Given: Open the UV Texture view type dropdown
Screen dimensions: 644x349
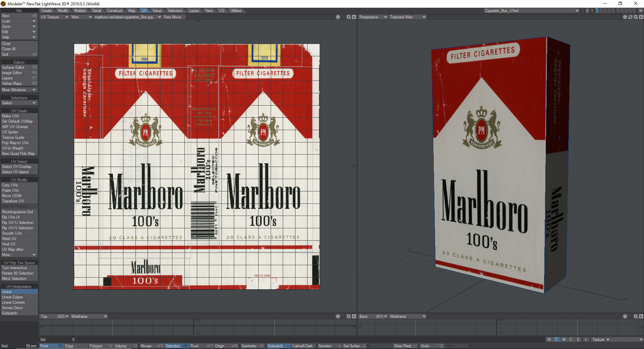Looking at the screenshot, I should tap(54, 17).
